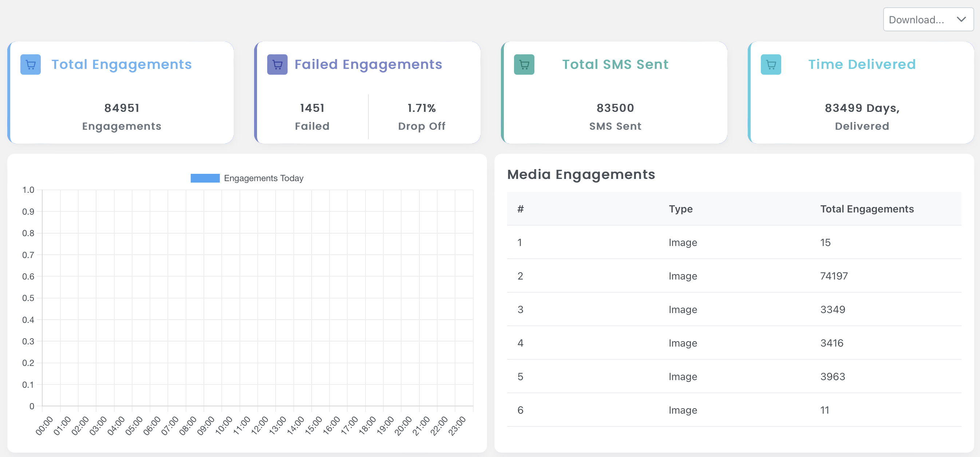Viewport: 980px width, 457px height.
Task: Click the value 11 in row 6
Action: 825,410
